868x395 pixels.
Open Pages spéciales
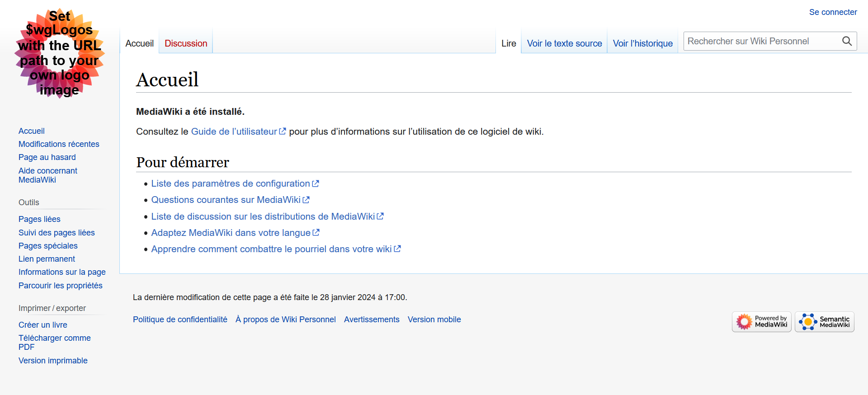coord(48,246)
